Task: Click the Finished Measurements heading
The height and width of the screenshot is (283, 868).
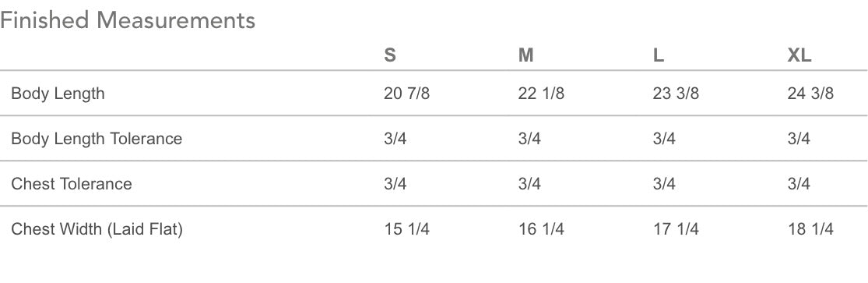Action: (x=128, y=20)
